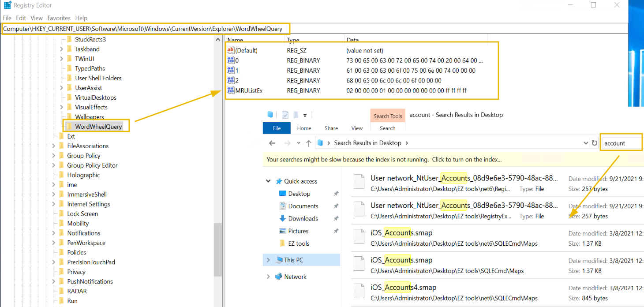The width and height of the screenshot is (644, 307).
Task: Click the Network icon in navigation pane
Action: pyautogui.click(x=278, y=277)
